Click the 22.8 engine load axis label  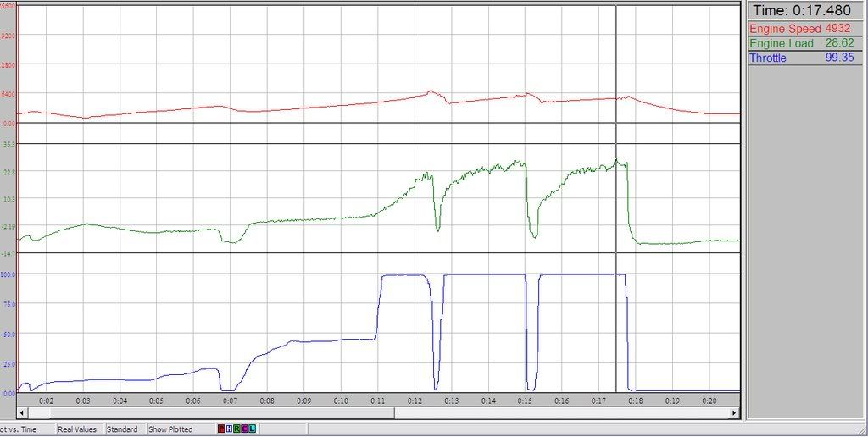click(x=8, y=171)
